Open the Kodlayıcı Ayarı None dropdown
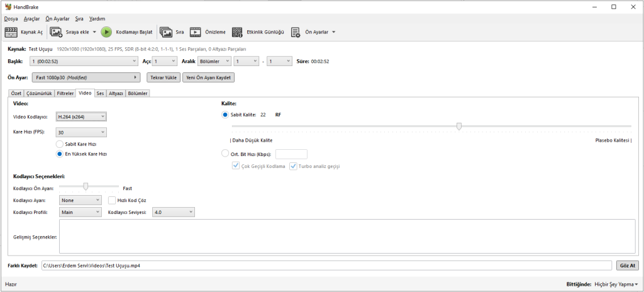 point(80,200)
